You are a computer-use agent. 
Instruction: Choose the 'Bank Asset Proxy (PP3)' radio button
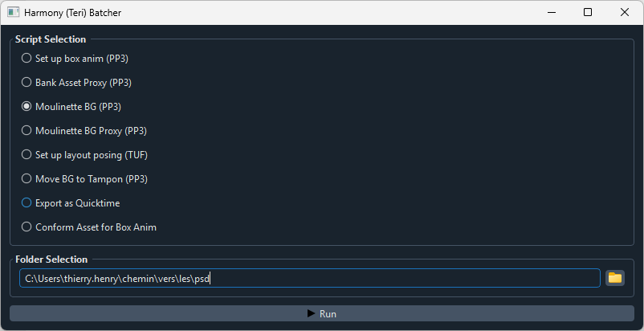26,83
